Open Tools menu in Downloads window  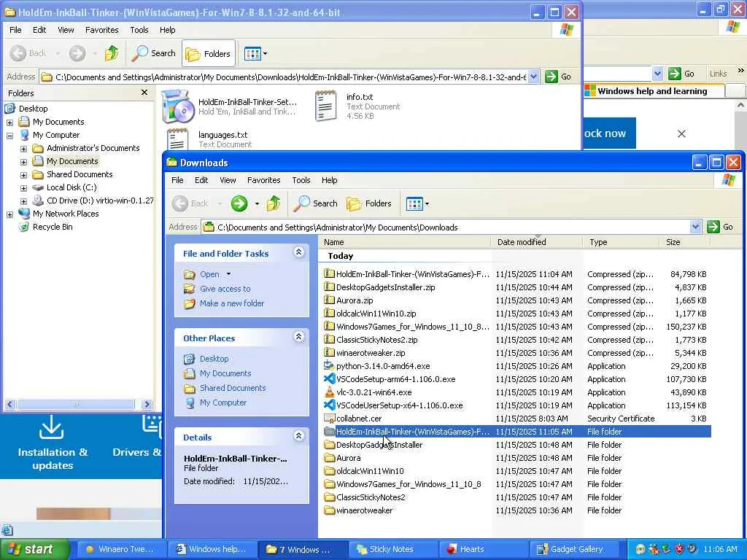click(x=301, y=180)
